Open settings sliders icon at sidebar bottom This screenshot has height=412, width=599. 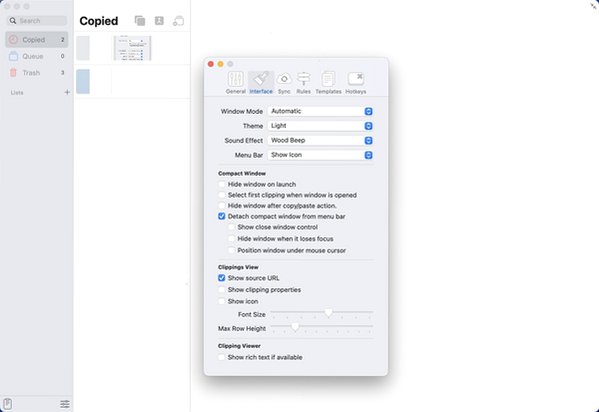pyautogui.click(x=65, y=404)
